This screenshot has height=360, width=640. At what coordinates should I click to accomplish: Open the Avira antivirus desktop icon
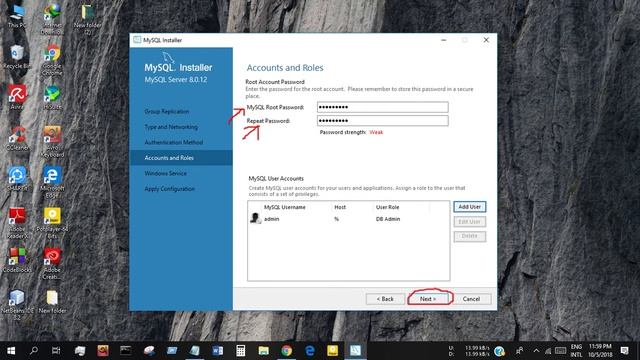click(17, 96)
